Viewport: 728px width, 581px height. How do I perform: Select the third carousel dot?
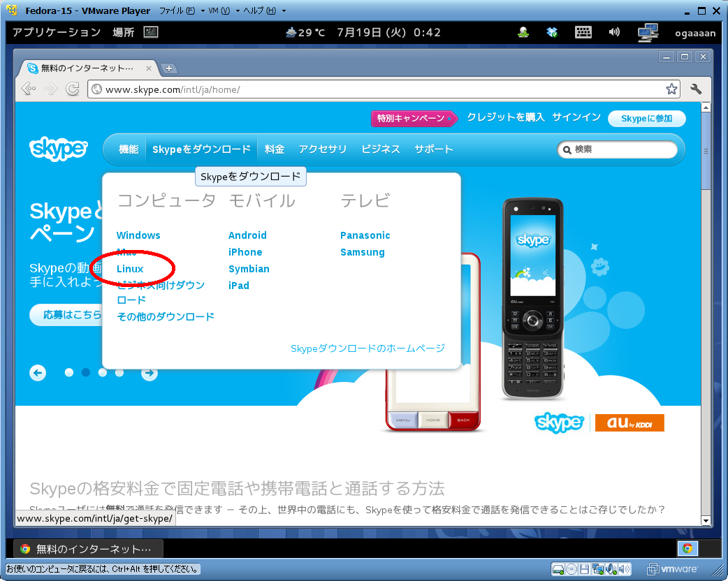click(x=103, y=372)
